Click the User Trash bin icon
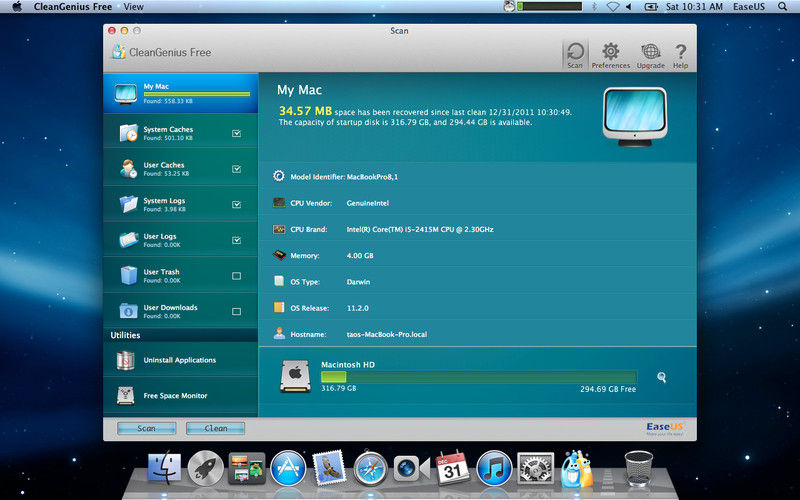The height and width of the screenshot is (500, 800). click(x=128, y=276)
